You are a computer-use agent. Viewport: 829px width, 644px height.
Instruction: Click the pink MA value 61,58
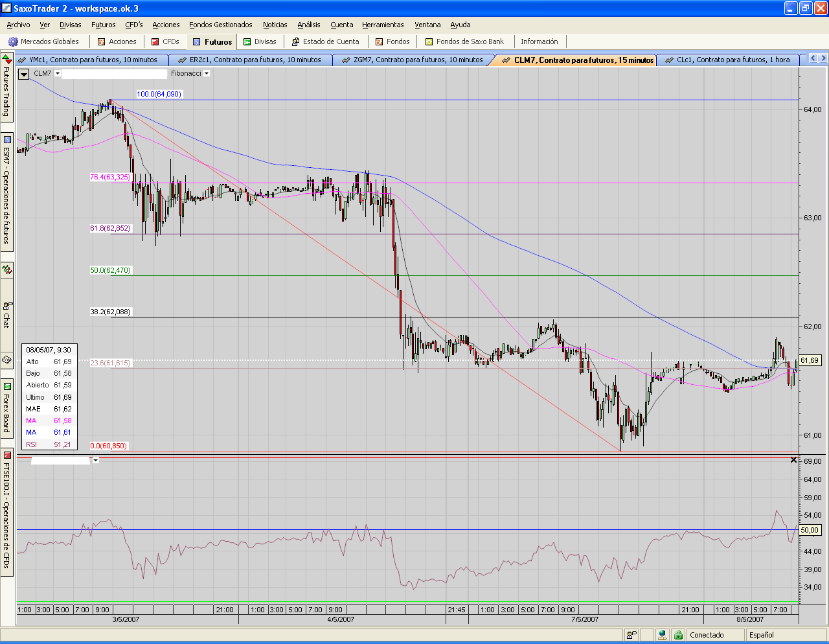[63, 420]
